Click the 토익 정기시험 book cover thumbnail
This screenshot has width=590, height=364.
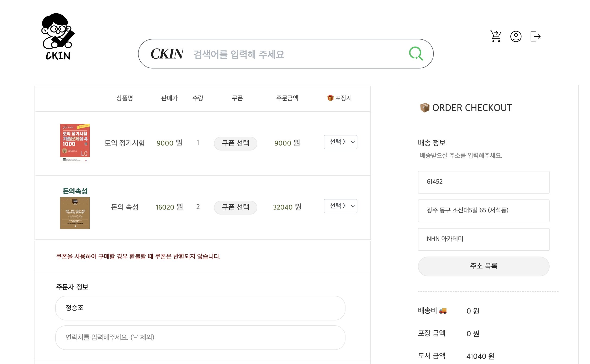click(x=75, y=143)
